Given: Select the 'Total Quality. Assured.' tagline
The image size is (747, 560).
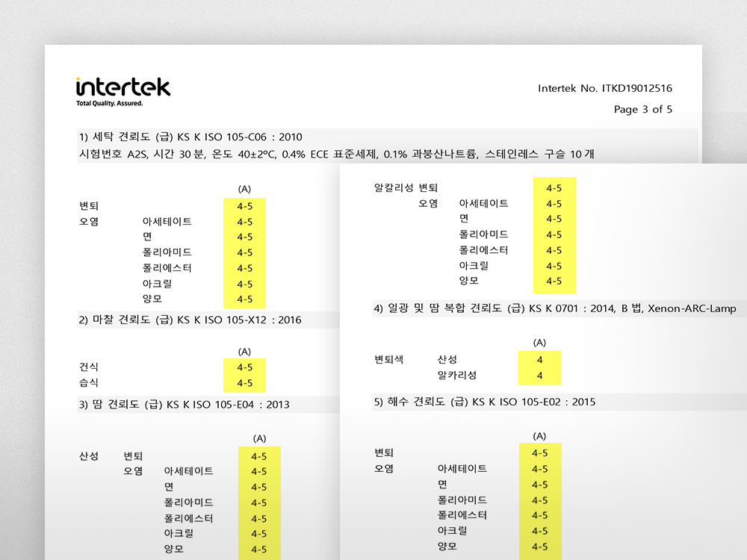Looking at the screenshot, I should tap(110, 103).
